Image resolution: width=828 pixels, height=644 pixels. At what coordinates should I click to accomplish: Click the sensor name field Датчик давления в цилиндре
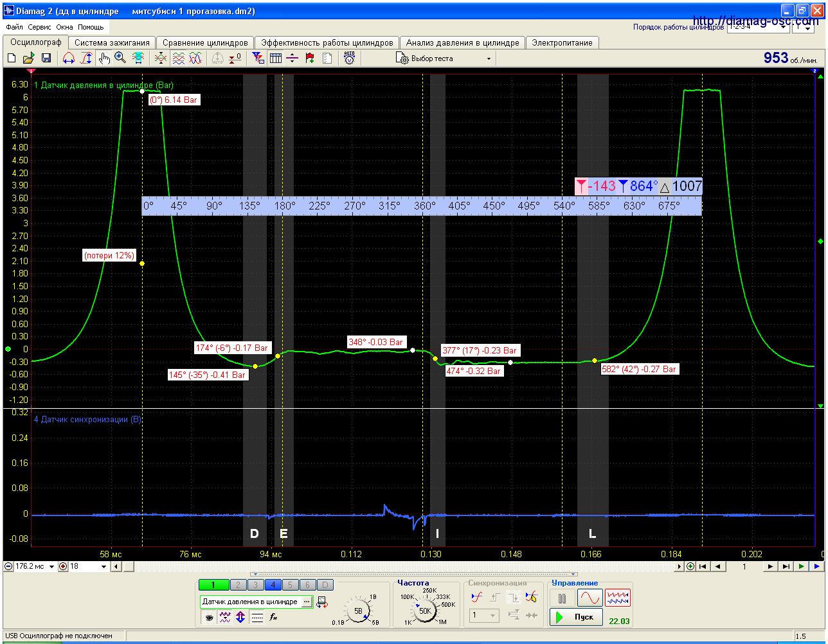[250, 602]
